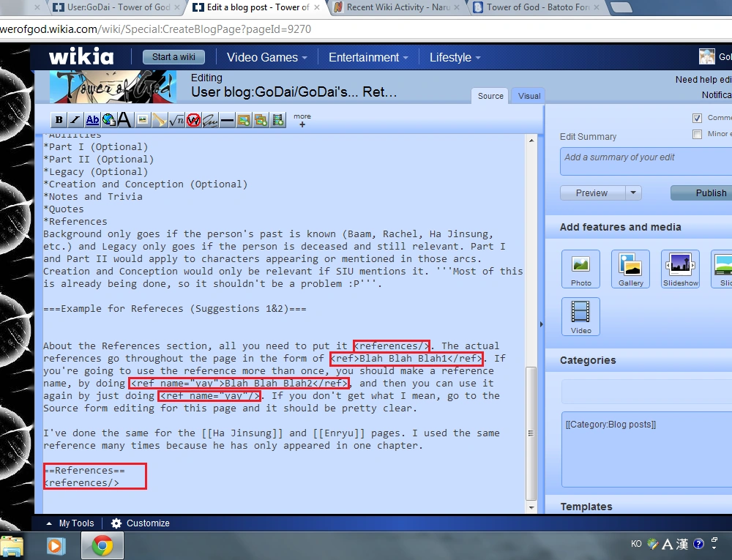Click KO language indicator in tray

click(x=636, y=544)
